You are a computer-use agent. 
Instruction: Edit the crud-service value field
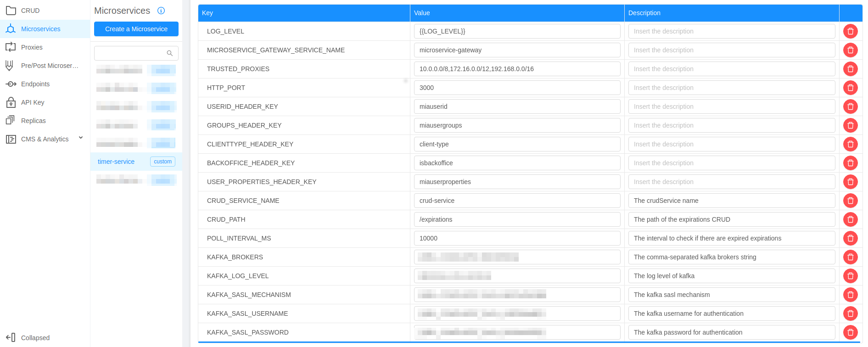coord(517,201)
